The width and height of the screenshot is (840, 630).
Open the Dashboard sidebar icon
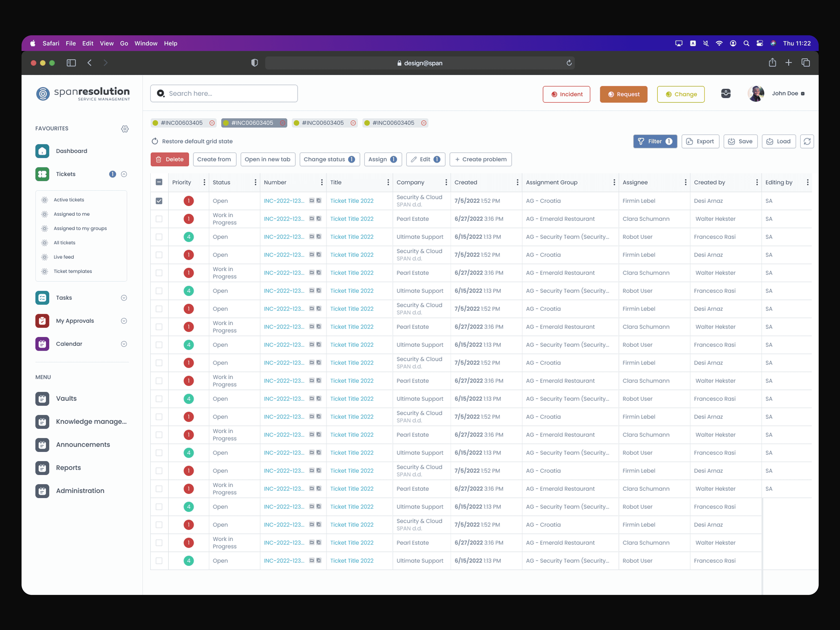(x=42, y=151)
